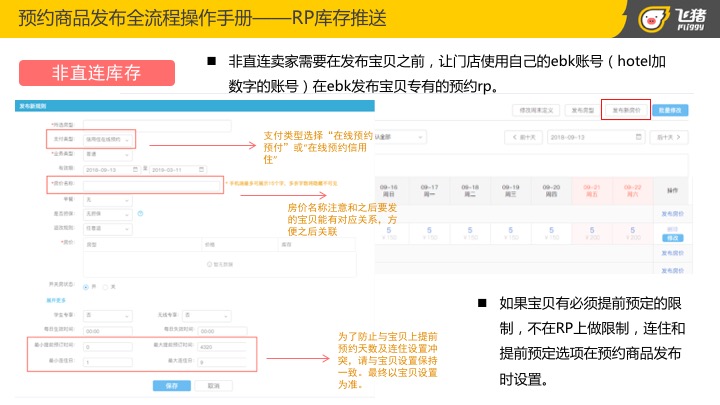Click the 发布房型 button
Viewport: 720px width, 405px height.
pos(583,110)
